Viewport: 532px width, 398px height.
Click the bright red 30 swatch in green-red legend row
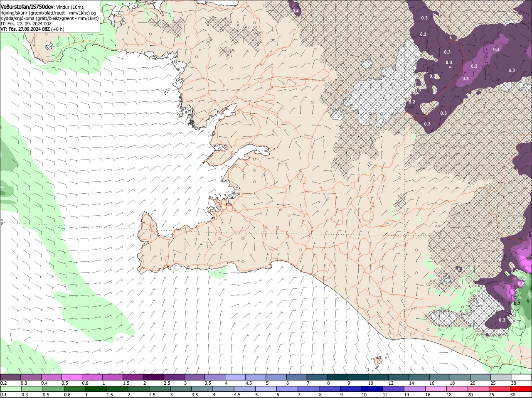point(521,389)
